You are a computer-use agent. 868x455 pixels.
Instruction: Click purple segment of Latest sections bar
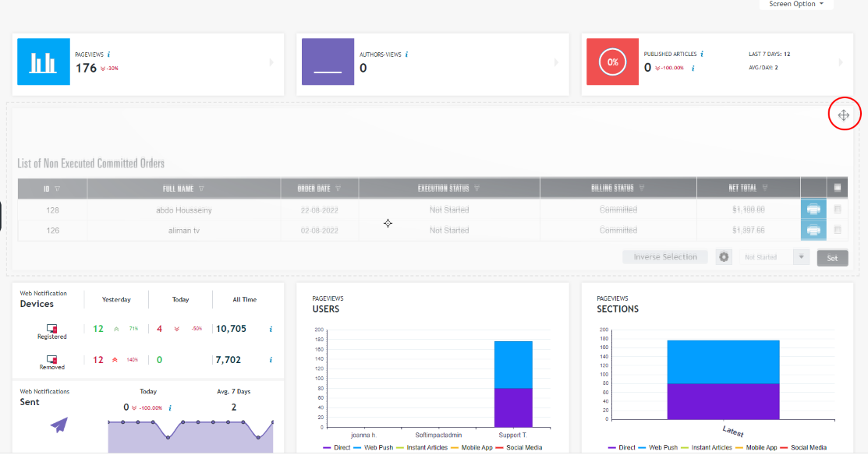pos(724,401)
